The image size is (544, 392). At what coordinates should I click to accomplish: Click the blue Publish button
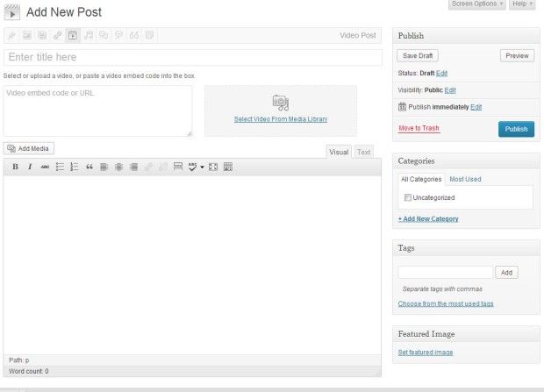tap(516, 129)
